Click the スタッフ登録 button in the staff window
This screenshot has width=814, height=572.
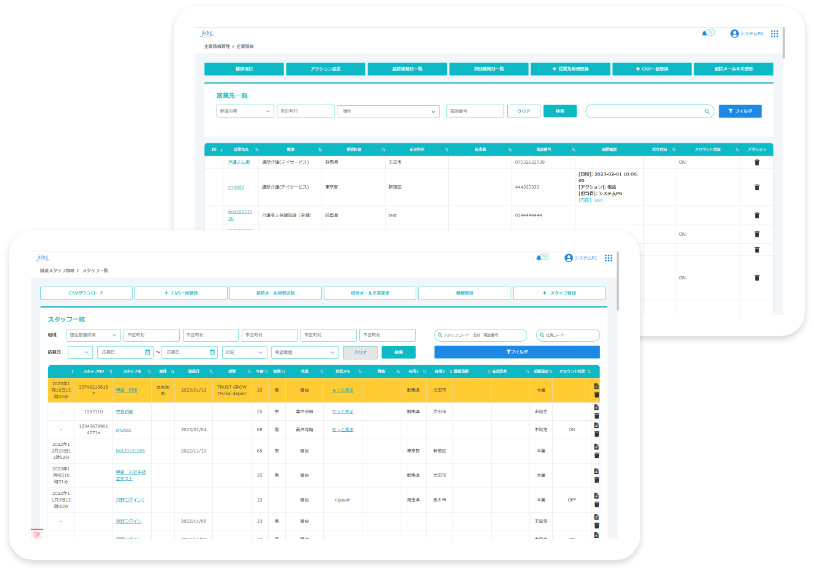(559, 293)
